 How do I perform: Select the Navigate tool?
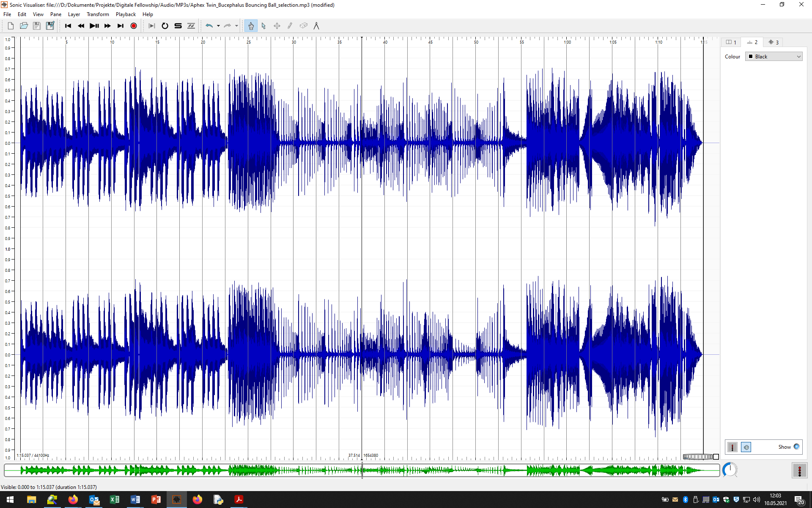(x=251, y=26)
